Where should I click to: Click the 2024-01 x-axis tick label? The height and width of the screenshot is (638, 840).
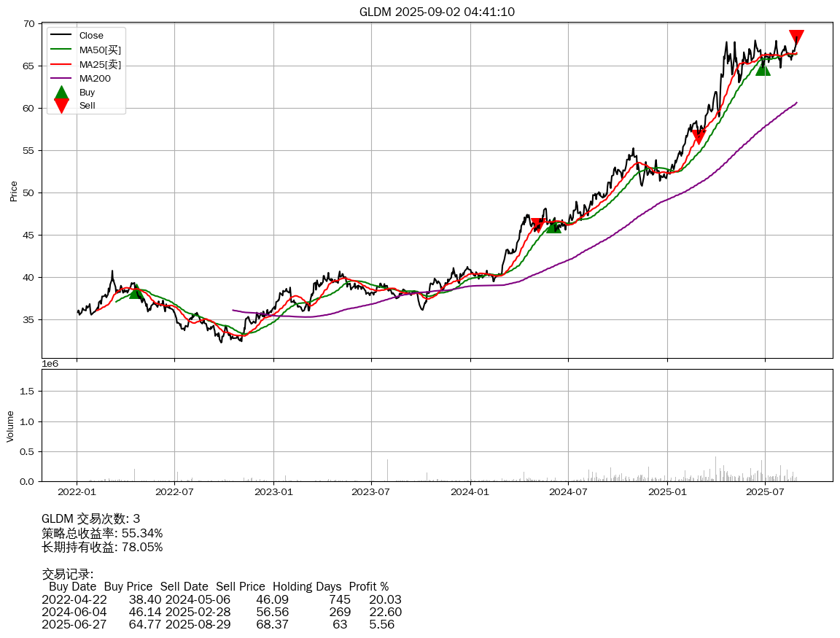click(470, 491)
